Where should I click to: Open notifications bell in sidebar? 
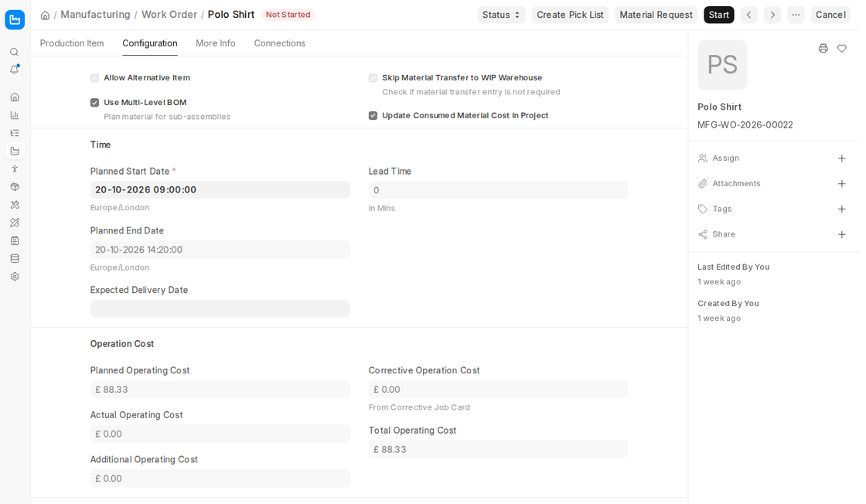coord(15,70)
